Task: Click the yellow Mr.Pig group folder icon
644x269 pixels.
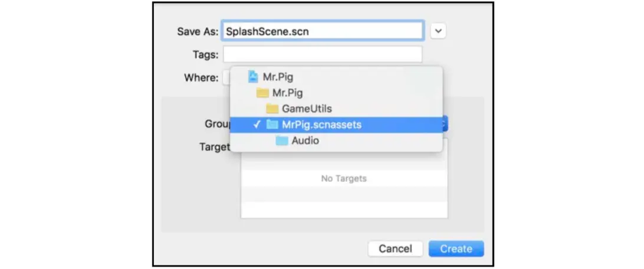Action: point(262,93)
